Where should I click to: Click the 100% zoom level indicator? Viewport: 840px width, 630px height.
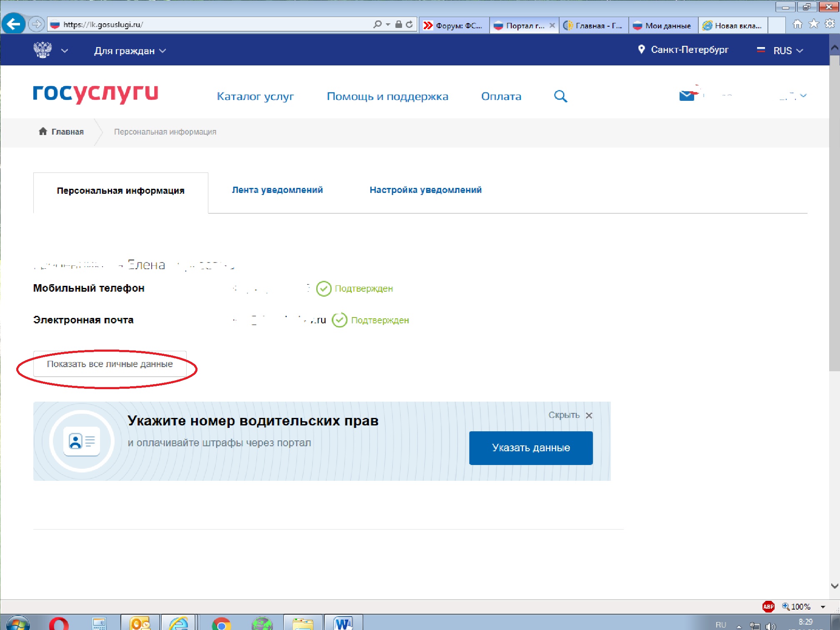tap(796, 606)
